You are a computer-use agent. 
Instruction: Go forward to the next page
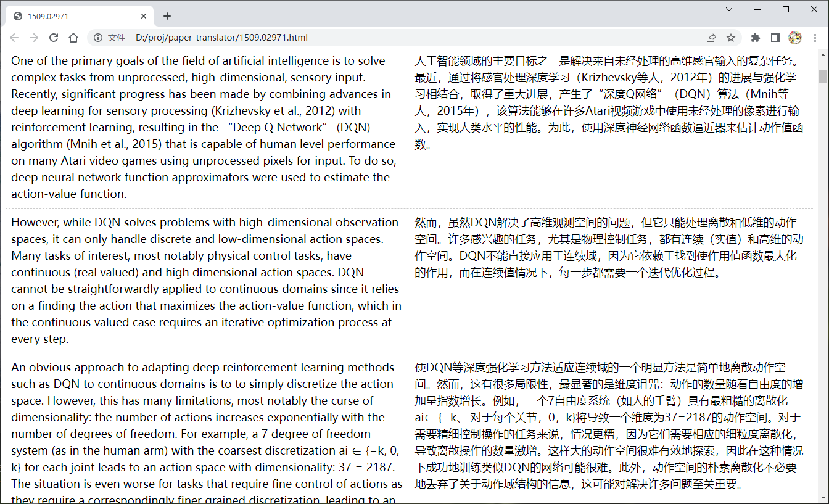coord(34,38)
